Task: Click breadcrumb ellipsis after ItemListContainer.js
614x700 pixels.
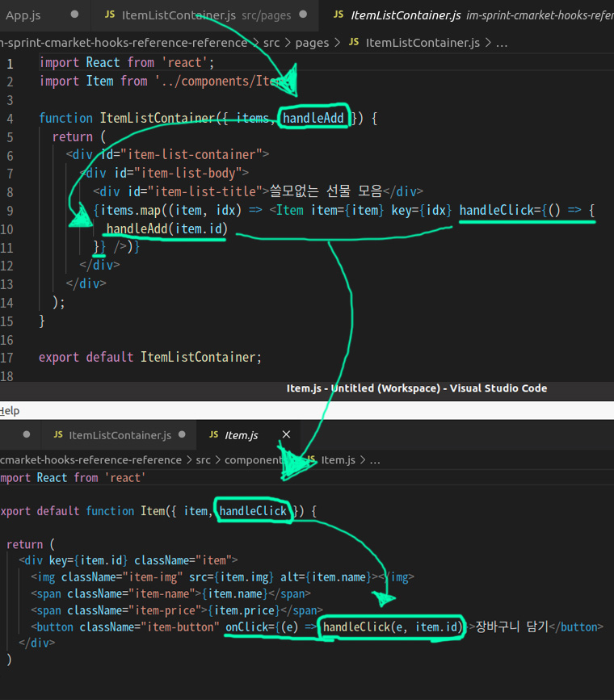Action: [x=502, y=44]
